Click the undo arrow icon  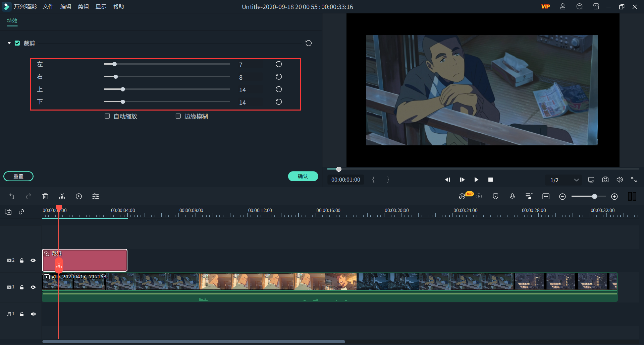[x=12, y=197]
